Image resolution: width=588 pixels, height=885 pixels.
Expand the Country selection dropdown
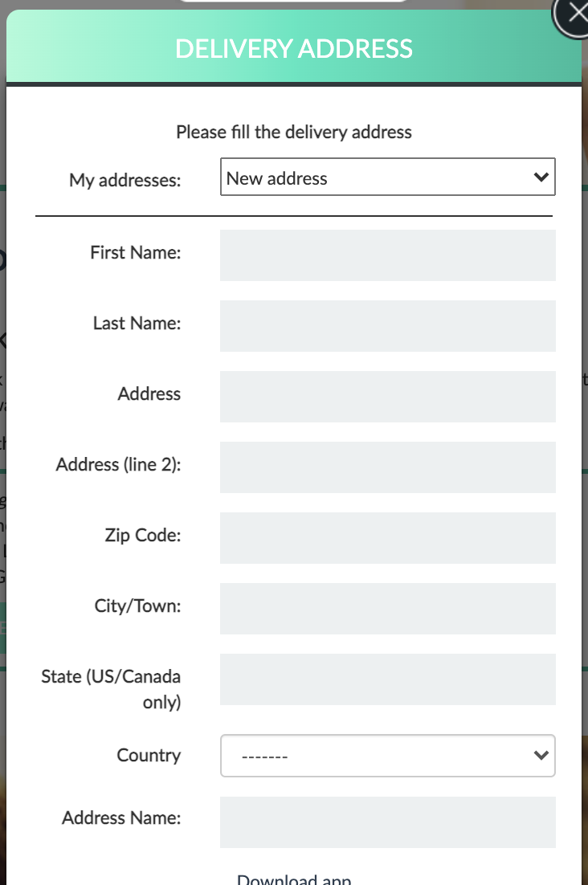click(388, 756)
